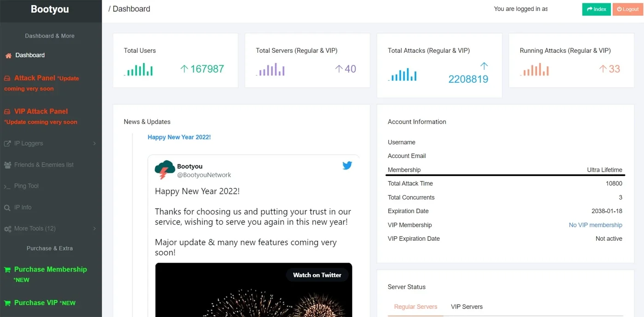This screenshot has height=317, width=644.
Task: Click the IP Info magnifier icon
Action: (7, 208)
